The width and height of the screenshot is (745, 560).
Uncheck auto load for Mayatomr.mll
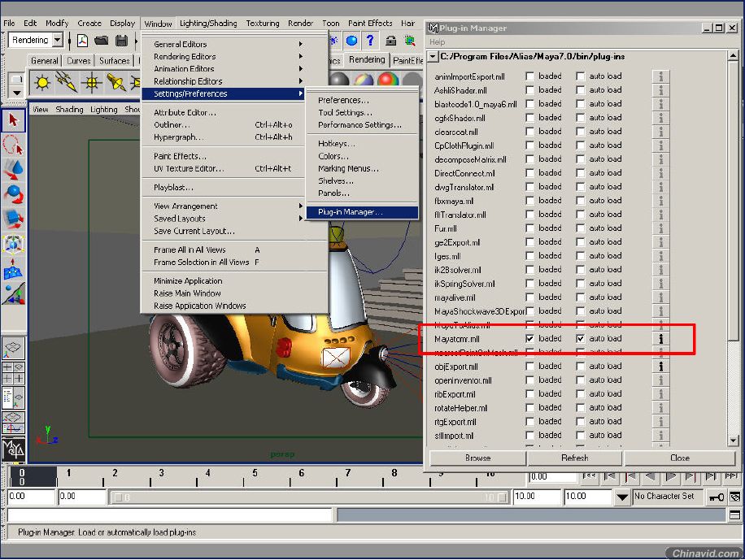580,339
